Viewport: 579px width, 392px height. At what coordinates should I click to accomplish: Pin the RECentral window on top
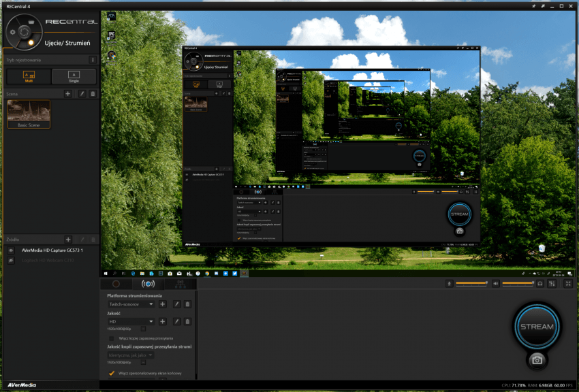pyautogui.click(x=533, y=6)
